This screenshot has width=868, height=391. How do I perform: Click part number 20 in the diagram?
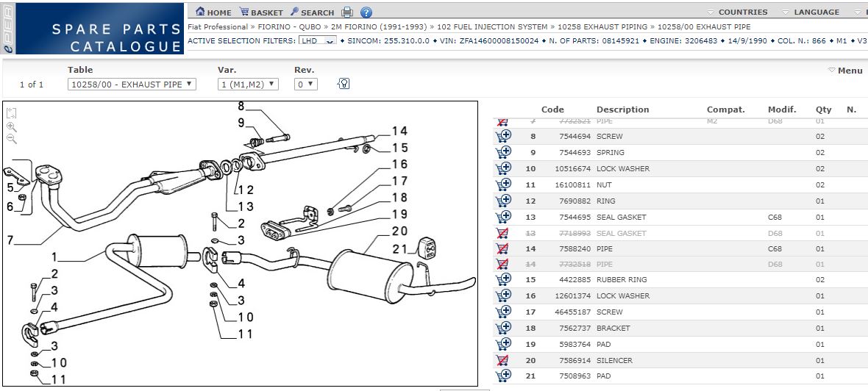[x=399, y=232]
